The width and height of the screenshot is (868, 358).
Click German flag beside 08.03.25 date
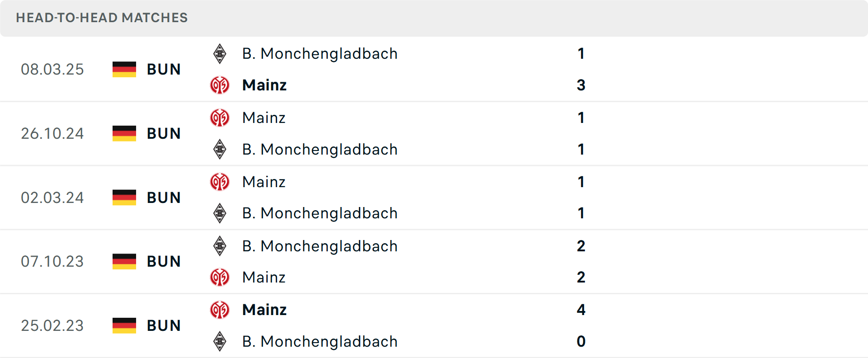(x=124, y=69)
